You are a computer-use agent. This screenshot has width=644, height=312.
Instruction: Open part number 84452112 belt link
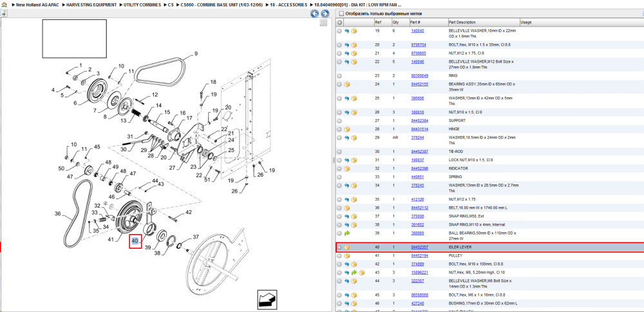pos(419,208)
